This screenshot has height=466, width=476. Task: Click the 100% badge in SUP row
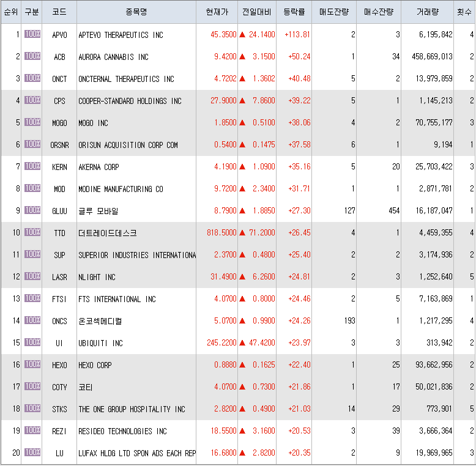point(32,254)
